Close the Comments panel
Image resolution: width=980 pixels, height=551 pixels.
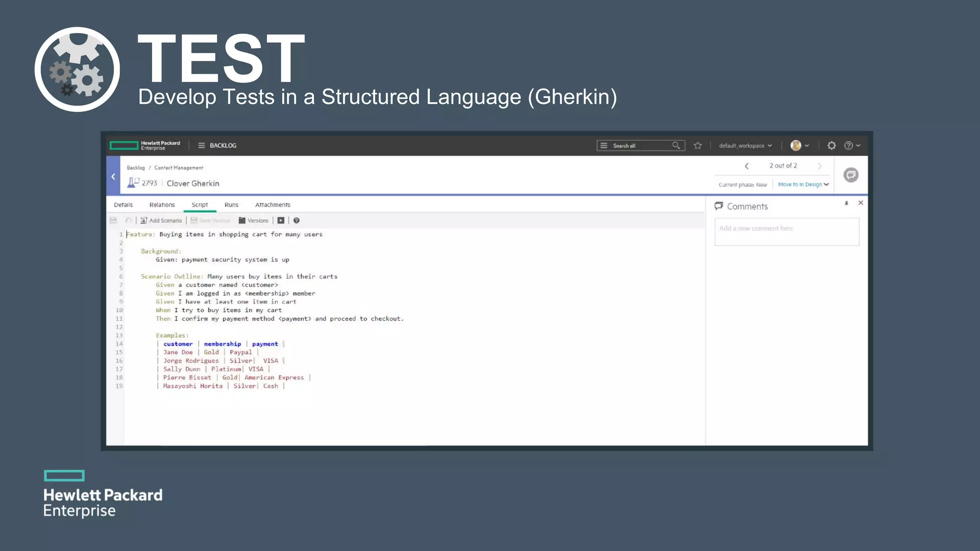point(861,203)
